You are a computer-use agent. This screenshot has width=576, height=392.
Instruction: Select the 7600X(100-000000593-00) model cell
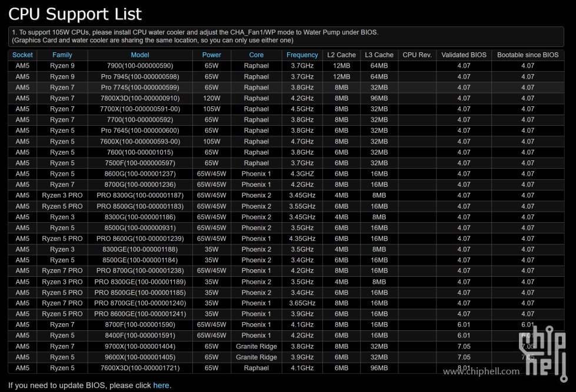tap(140, 141)
